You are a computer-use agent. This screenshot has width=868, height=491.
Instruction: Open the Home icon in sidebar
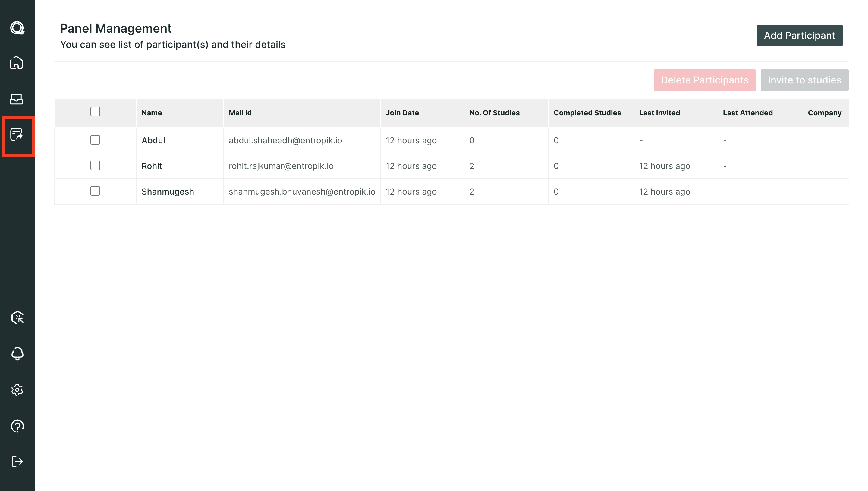[x=16, y=63]
